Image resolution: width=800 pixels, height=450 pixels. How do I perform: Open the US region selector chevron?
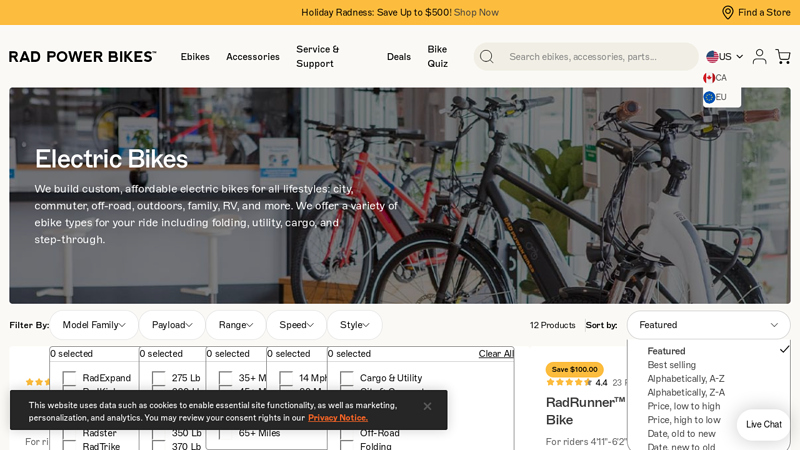coord(739,57)
